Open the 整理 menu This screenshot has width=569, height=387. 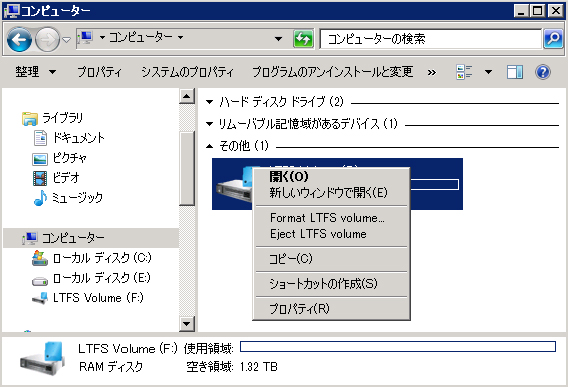click(x=36, y=72)
